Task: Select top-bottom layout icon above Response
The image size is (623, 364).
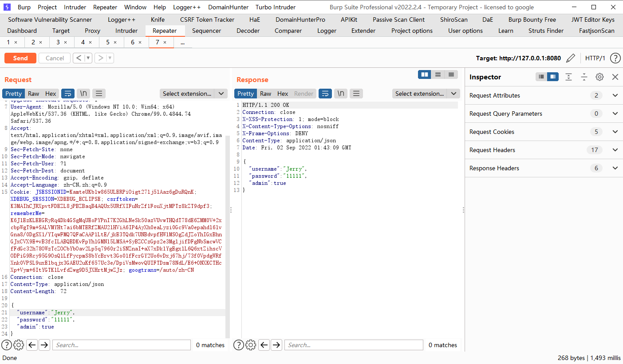Action: click(438, 74)
